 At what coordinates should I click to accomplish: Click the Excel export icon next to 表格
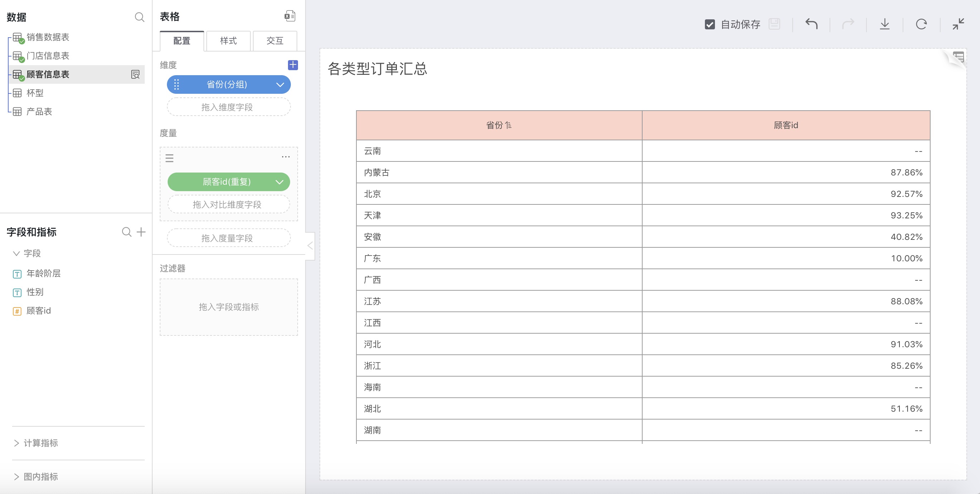pyautogui.click(x=290, y=16)
